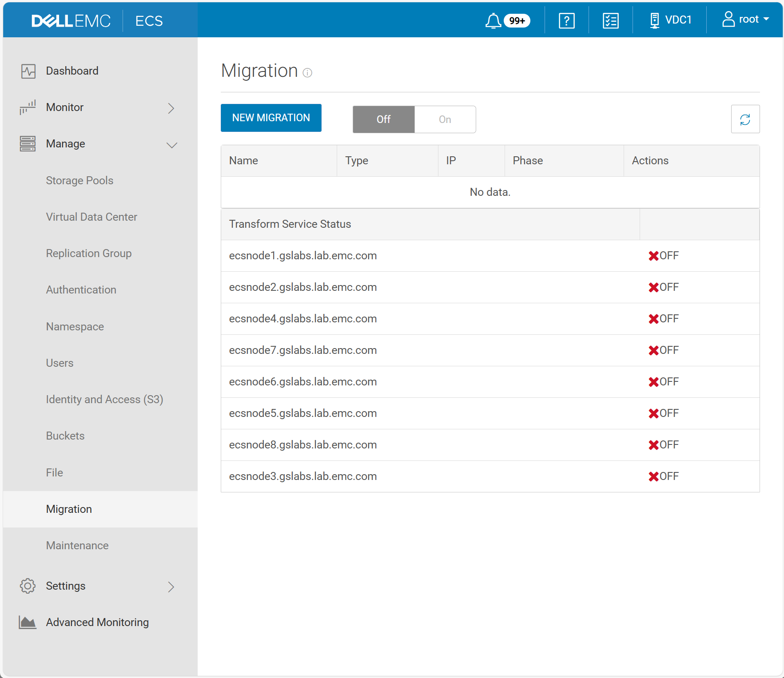
Task: Open the Replication Group page
Action: [x=88, y=253]
